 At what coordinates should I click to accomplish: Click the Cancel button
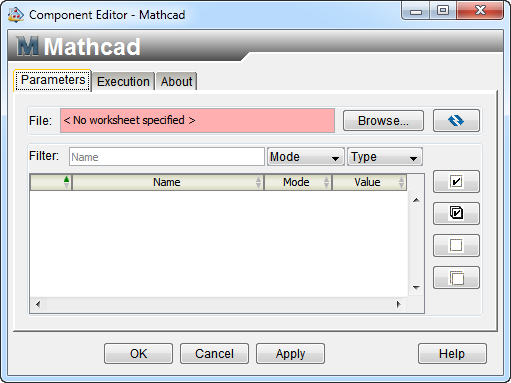pyautogui.click(x=214, y=354)
